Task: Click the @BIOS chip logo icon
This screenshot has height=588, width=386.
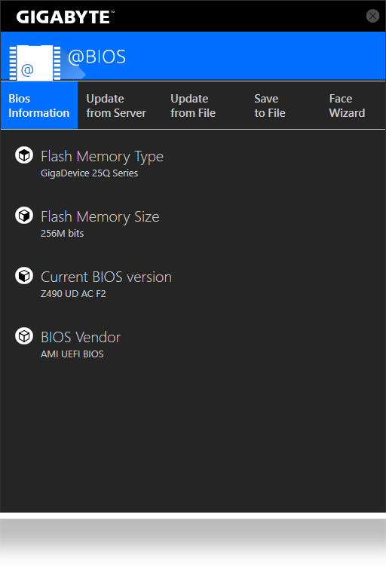Action: click(35, 63)
